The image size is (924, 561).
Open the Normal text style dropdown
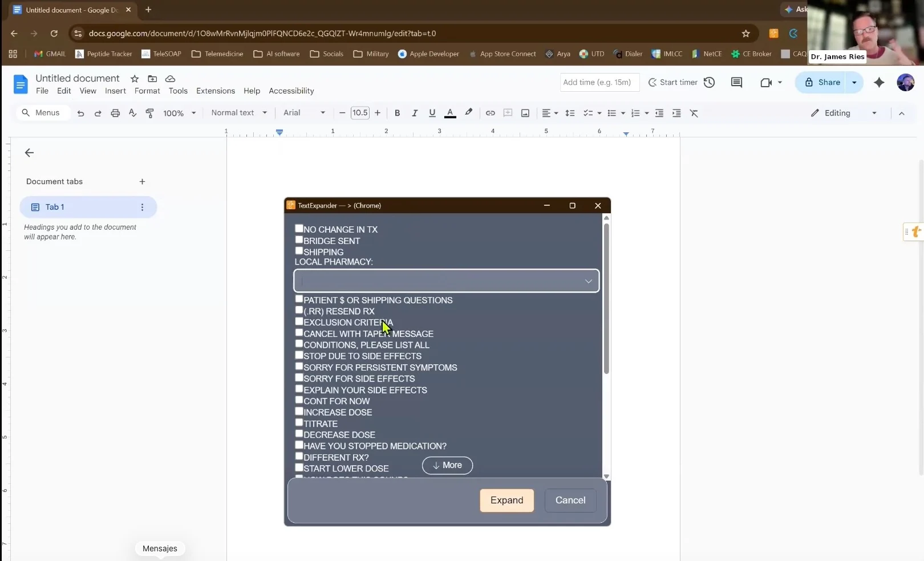click(239, 113)
